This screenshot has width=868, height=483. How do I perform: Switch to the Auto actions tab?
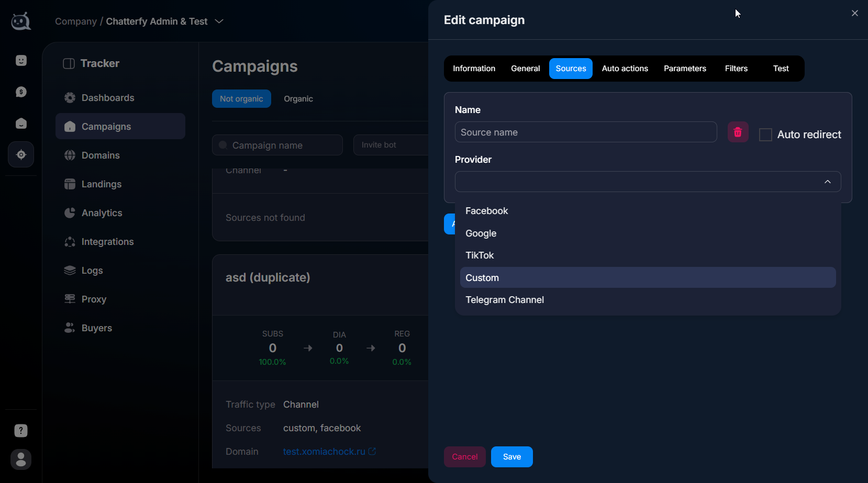click(625, 69)
